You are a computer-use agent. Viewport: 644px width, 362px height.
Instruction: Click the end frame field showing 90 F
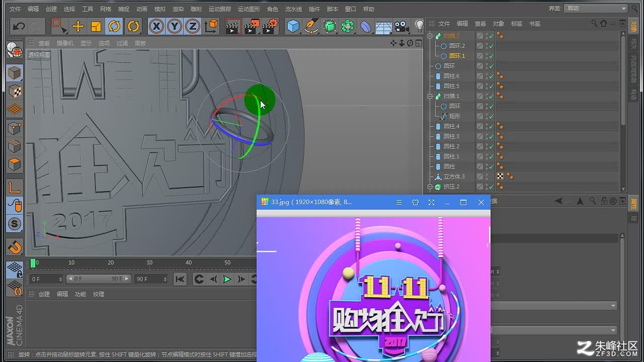pos(151,279)
